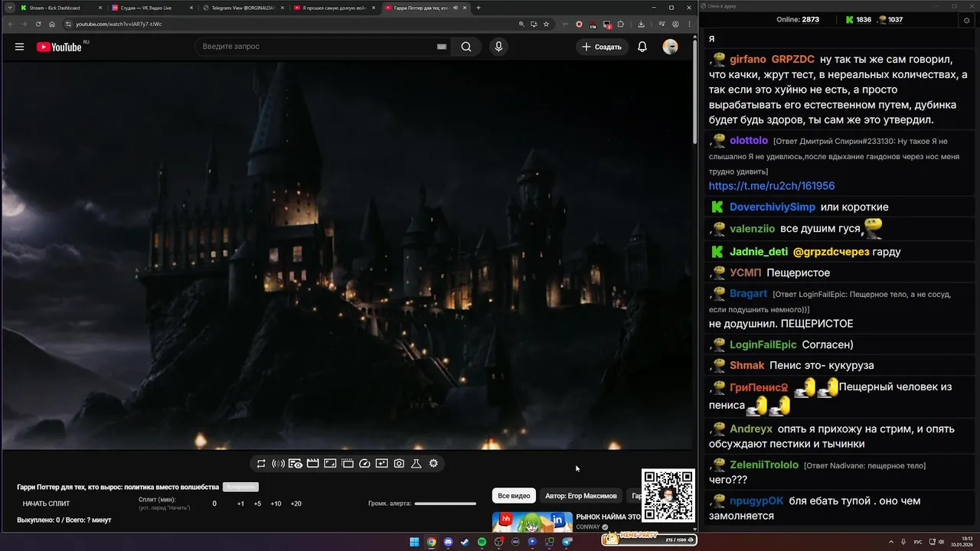Viewport: 980px width, 551px height.
Task: Open YouTube notifications bell
Action: click(642, 47)
